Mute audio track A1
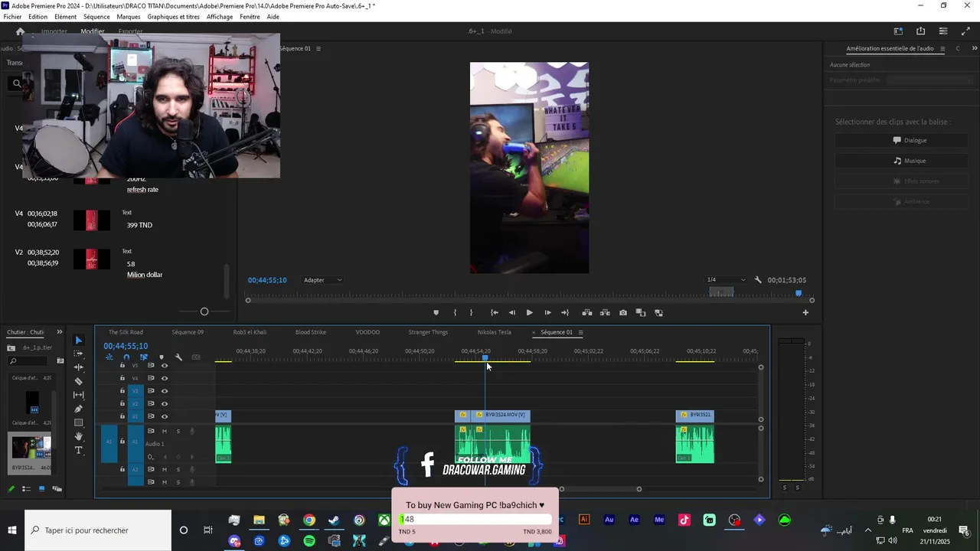The image size is (980, 551). coord(165,431)
